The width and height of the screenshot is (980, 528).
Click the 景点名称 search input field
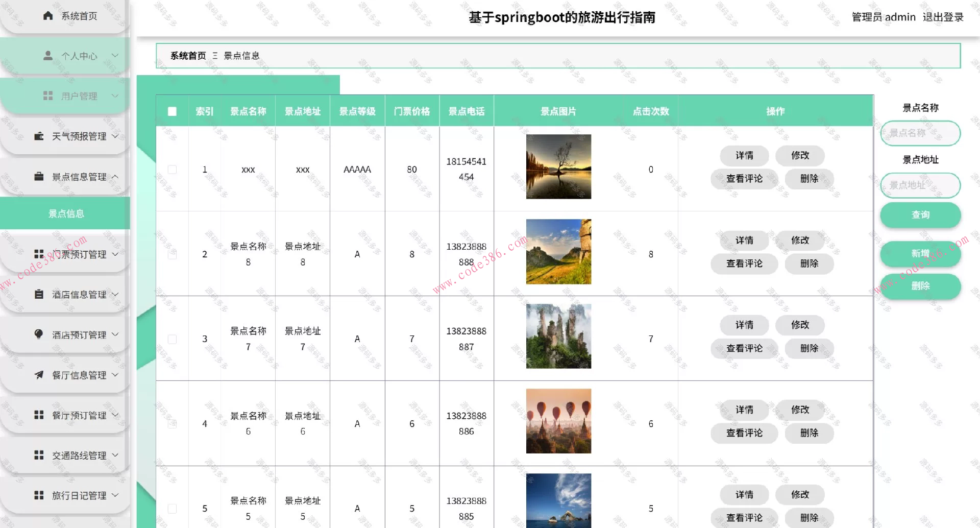coord(919,133)
